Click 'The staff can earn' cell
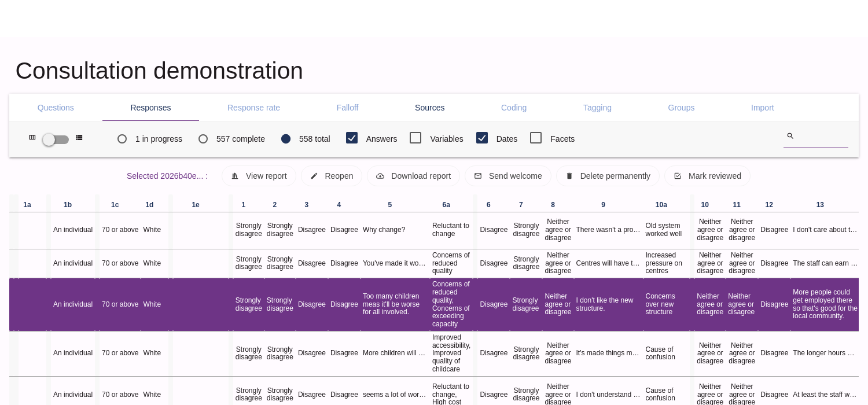The image size is (868, 405). coord(825,263)
